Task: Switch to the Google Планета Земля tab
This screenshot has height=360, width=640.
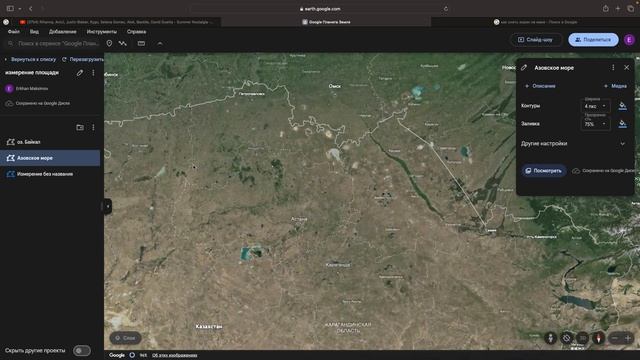Action: pos(326,22)
